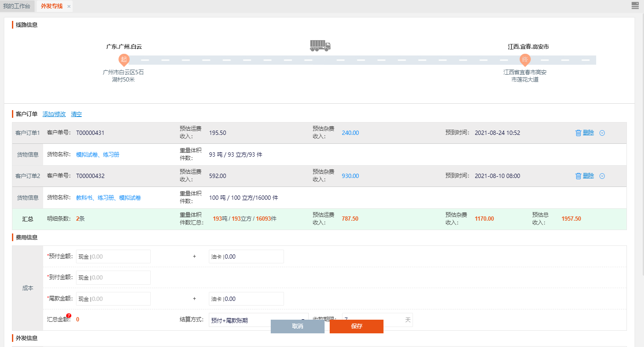The height and width of the screenshot is (347, 644).
Task: Click the 线路信息 section heading
Action: click(x=26, y=25)
